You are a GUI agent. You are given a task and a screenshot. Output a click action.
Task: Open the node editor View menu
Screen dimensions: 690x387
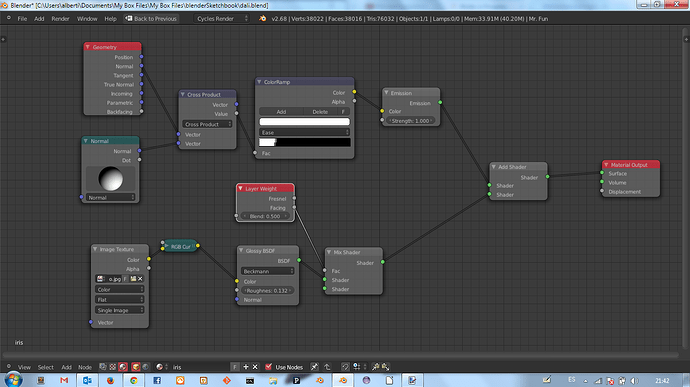pyautogui.click(x=24, y=367)
